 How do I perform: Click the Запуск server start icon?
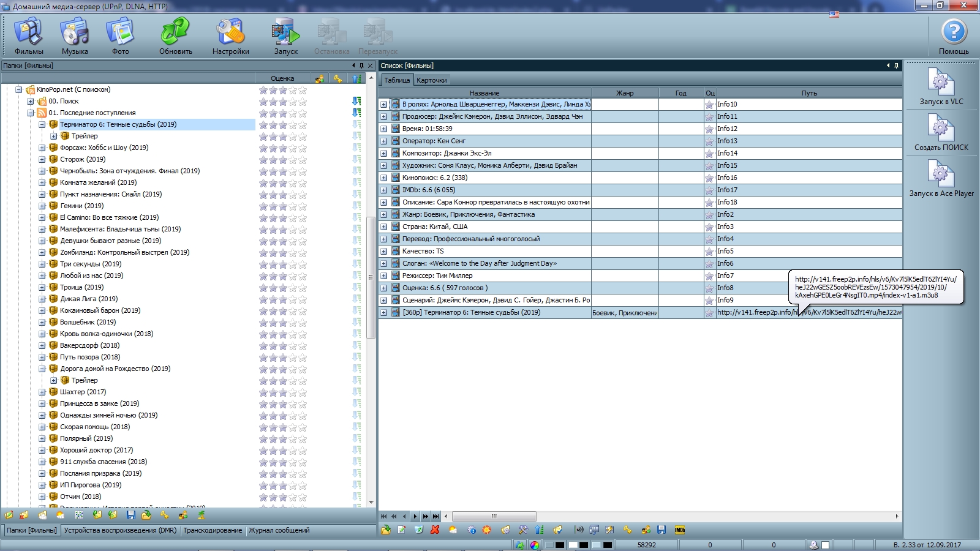pos(285,34)
